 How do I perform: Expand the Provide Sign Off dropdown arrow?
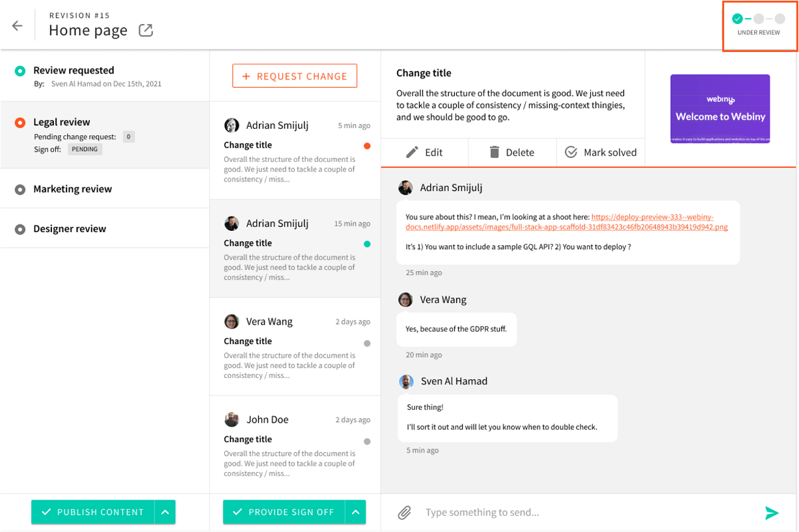pos(356,512)
